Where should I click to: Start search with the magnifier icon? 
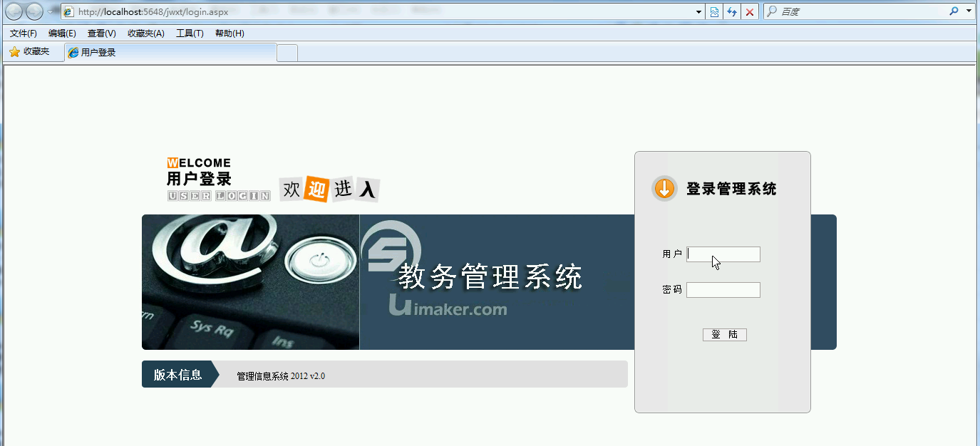954,11
